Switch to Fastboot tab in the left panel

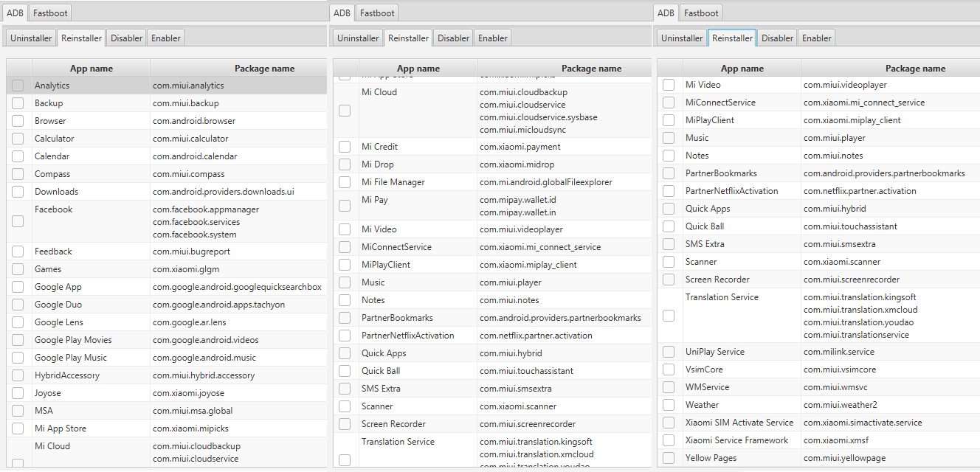tap(50, 13)
